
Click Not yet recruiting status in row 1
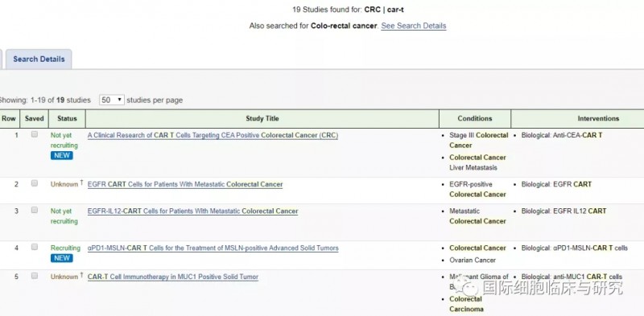click(64, 141)
